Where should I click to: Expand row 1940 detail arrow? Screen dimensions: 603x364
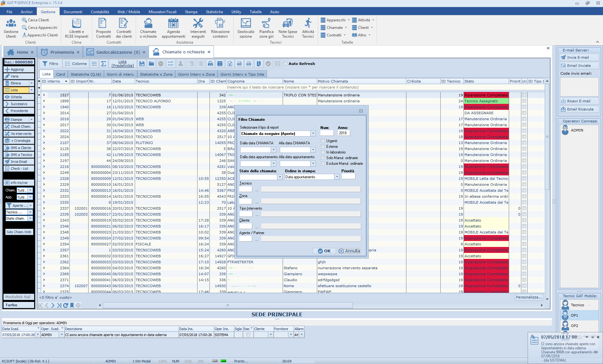44,107
